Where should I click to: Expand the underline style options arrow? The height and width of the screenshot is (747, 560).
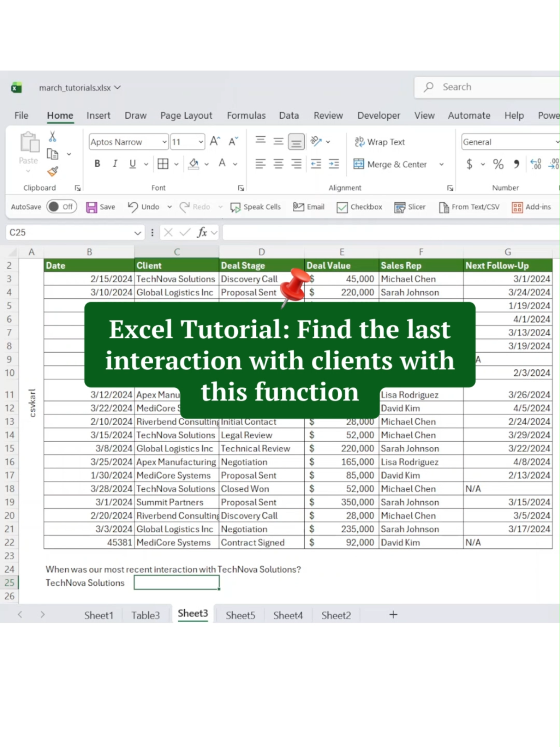click(146, 164)
